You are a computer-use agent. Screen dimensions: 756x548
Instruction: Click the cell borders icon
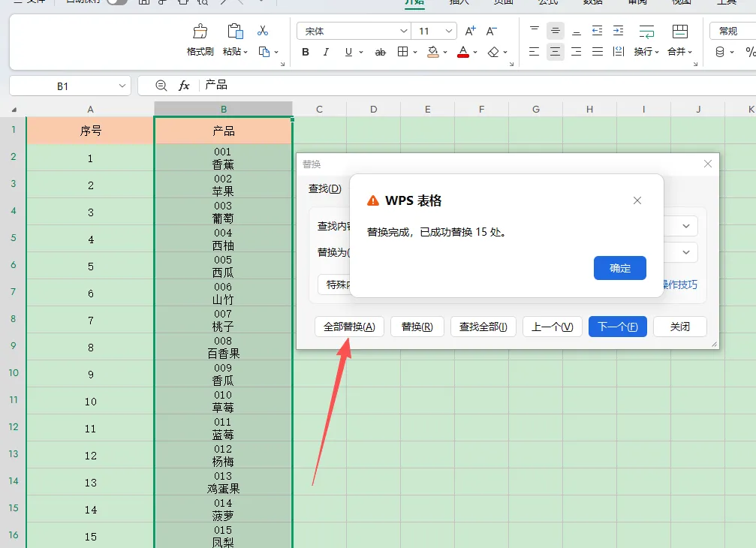tap(402, 52)
